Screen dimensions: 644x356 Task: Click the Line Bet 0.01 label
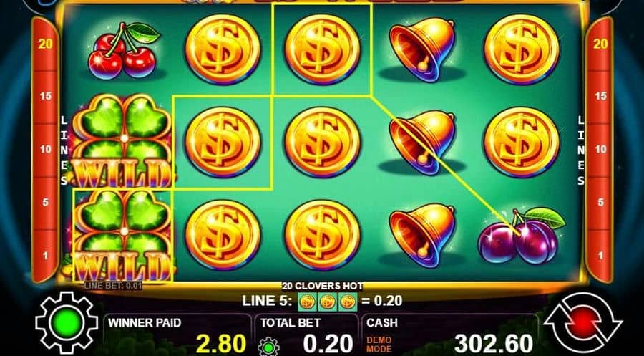tap(113, 285)
